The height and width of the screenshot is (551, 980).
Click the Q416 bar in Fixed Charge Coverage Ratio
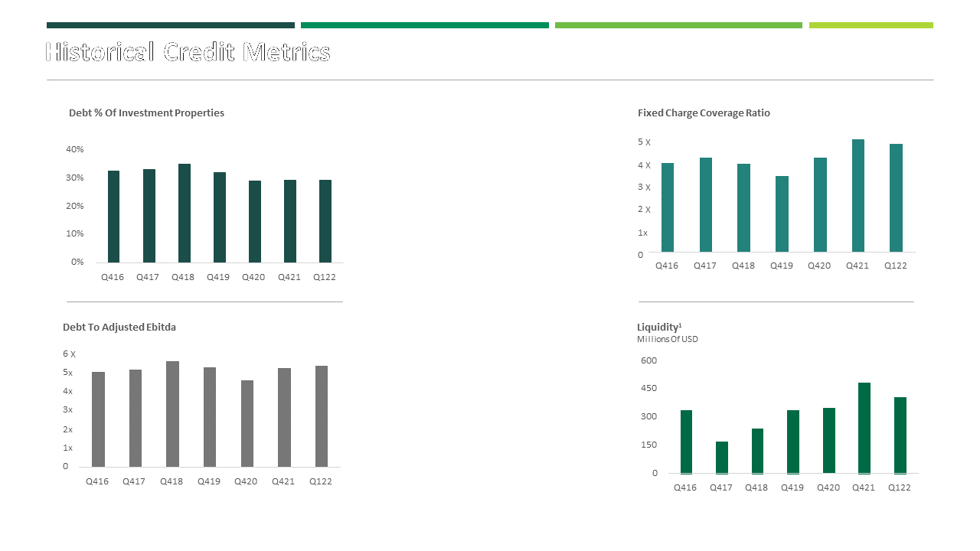coord(668,207)
